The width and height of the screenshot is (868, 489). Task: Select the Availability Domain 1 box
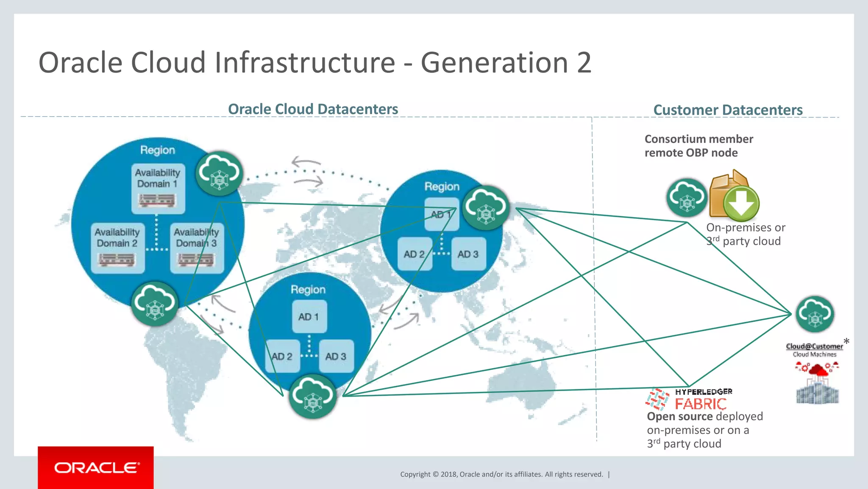tap(158, 189)
